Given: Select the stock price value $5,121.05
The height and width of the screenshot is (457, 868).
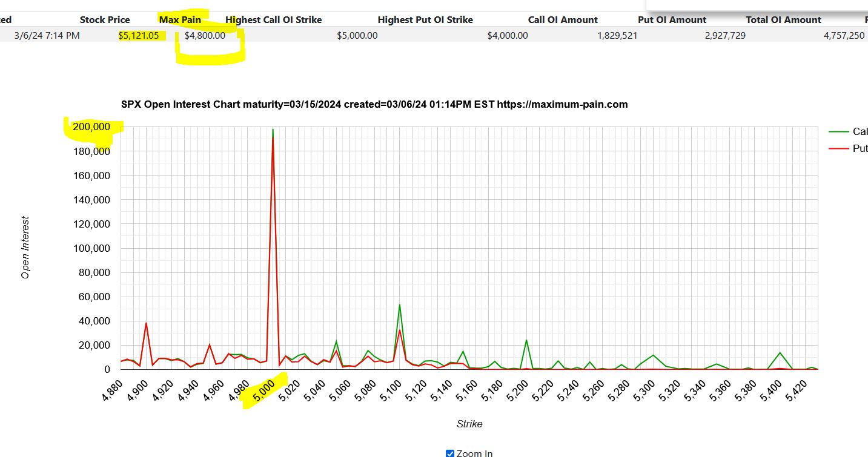Looking at the screenshot, I should 139,35.
